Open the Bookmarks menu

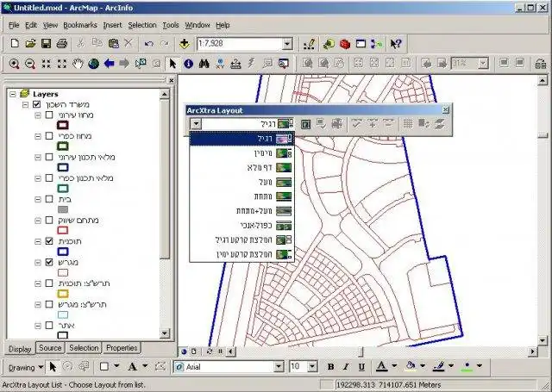(80, 25)
